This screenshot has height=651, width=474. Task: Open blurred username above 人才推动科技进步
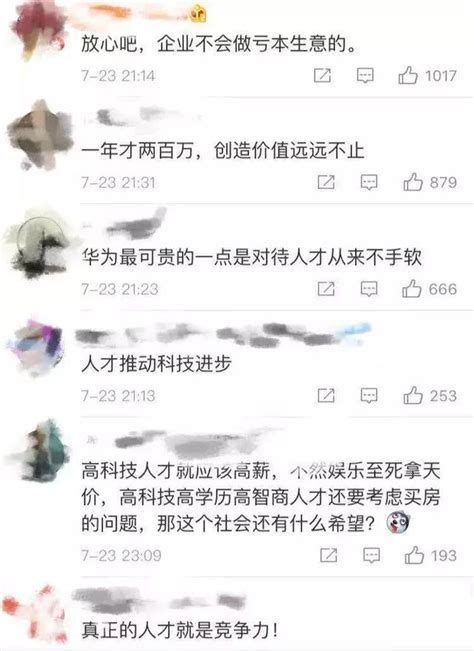[222, 335]
